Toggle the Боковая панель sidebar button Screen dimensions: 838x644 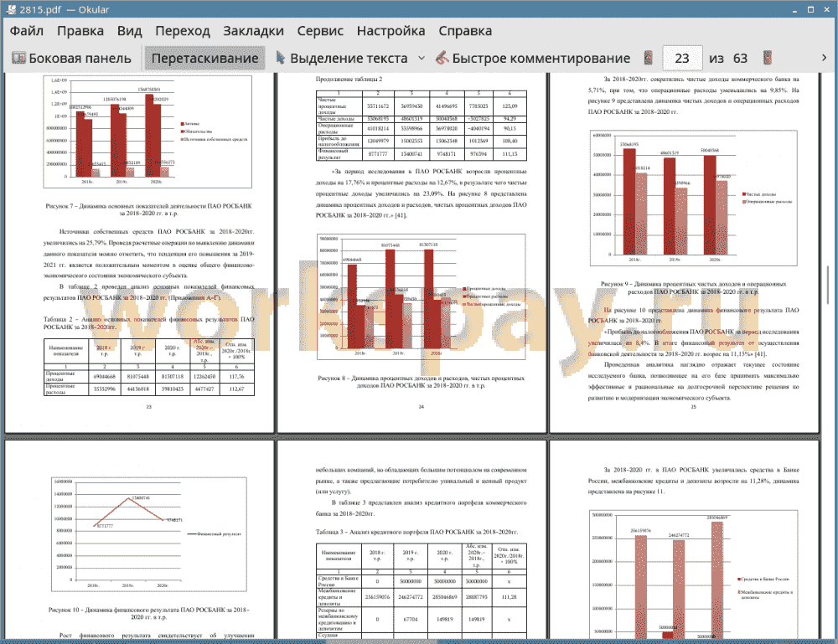click(x=71, y=58)
